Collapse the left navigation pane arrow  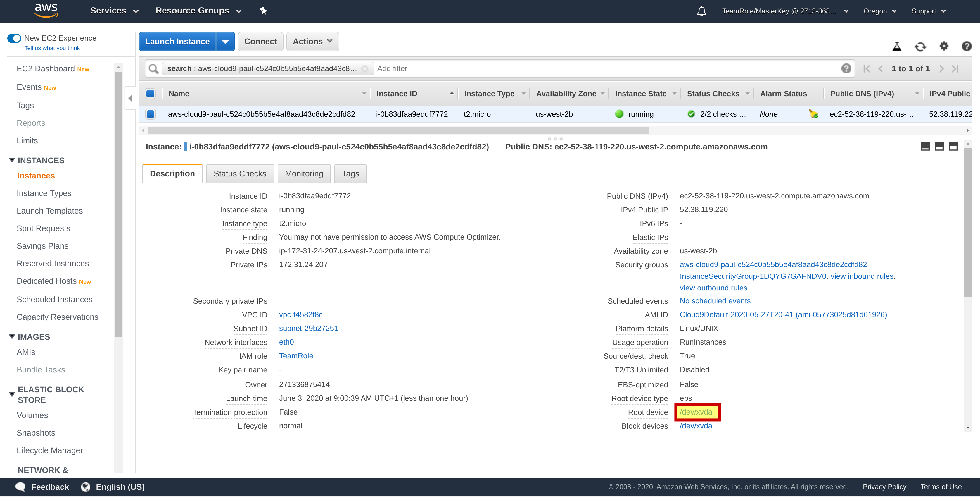130,98
